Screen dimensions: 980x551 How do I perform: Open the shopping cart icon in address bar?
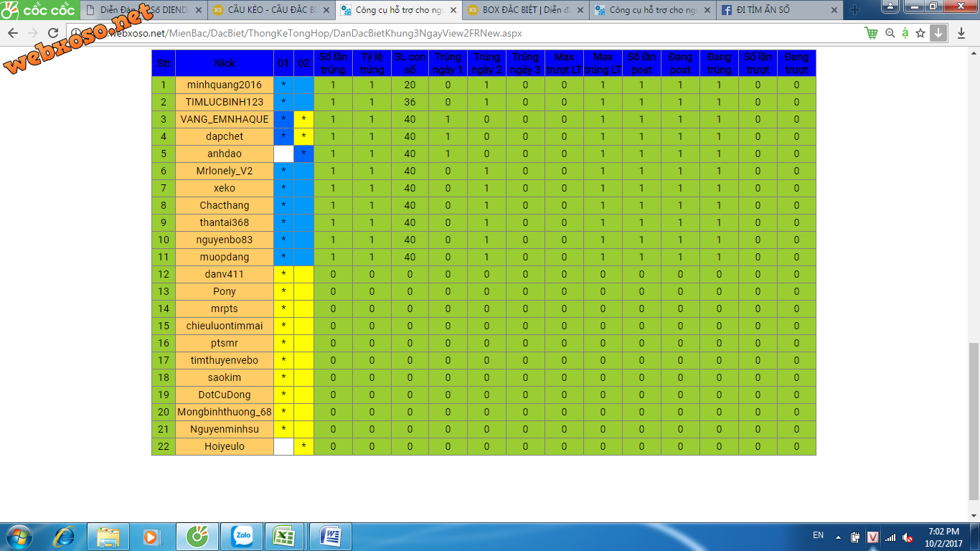pos(871,33)
